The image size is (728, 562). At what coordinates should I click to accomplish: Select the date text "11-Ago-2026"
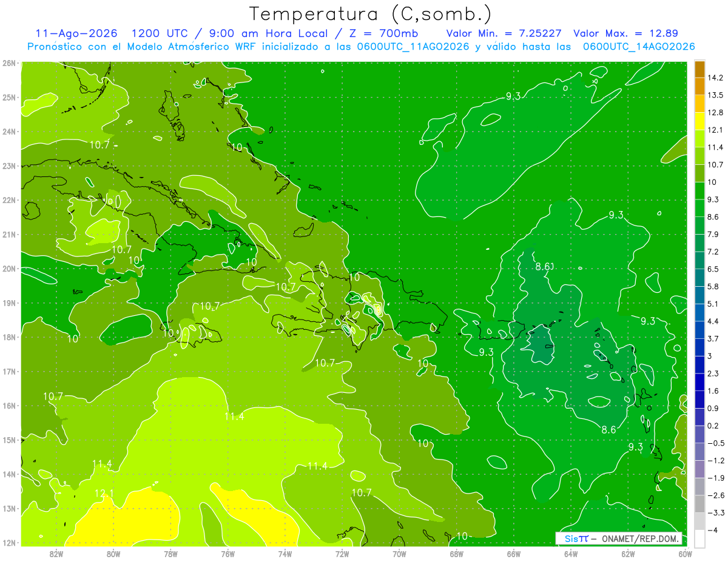76,33
